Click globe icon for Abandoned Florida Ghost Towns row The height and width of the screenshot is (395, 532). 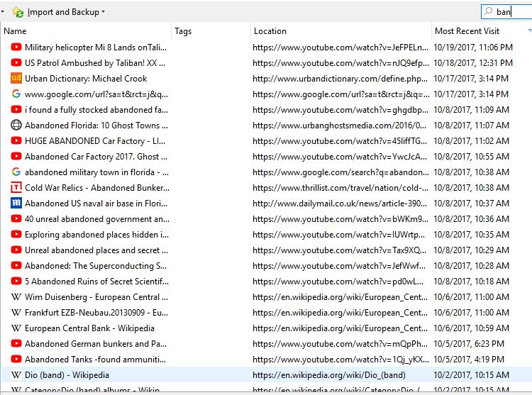pyautogui.click(x=16, y=125)
